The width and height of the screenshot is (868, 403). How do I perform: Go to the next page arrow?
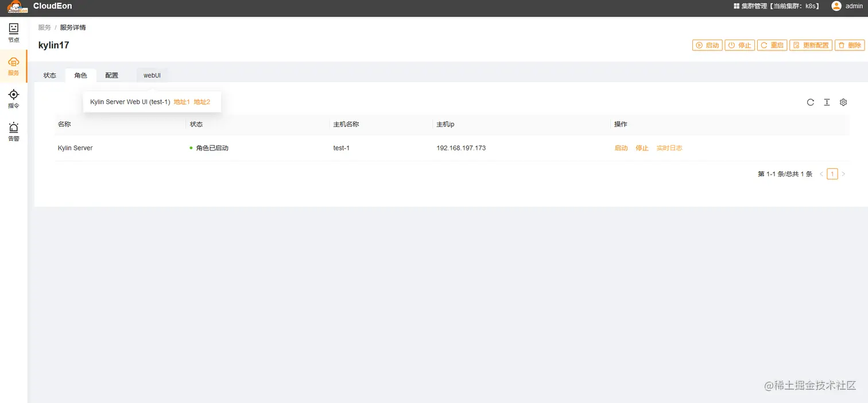coord(843,174)
